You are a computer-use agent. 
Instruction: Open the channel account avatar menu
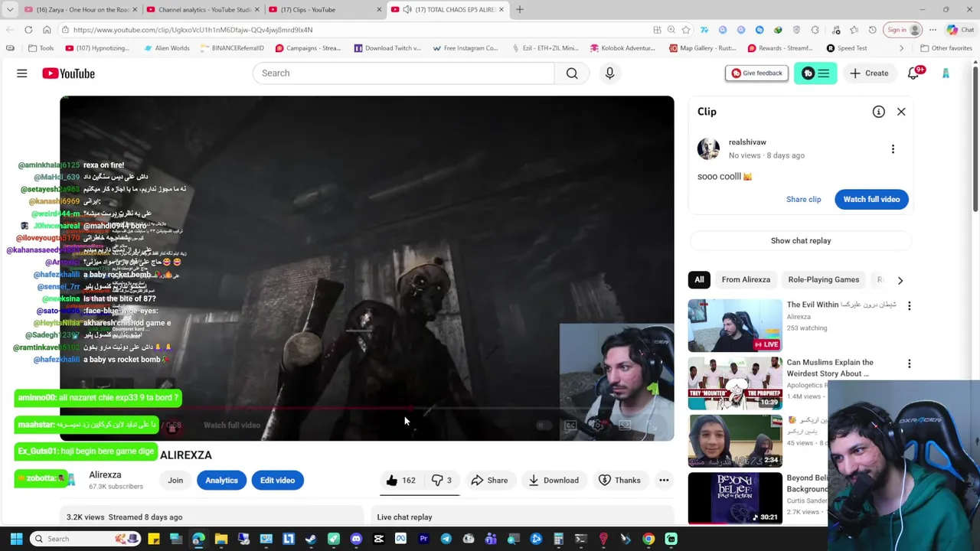point(946,73)
